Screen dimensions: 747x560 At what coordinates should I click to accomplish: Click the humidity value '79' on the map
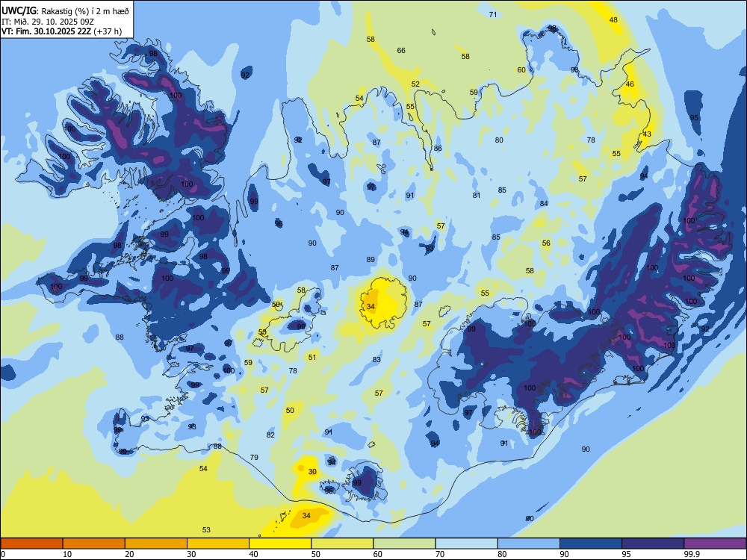click(x=254, y=458)
